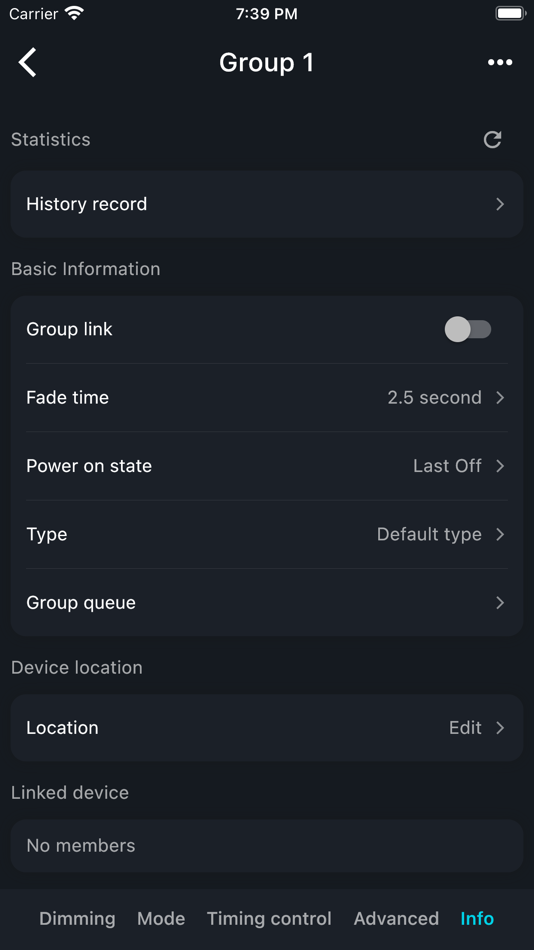Switch to the Dimming tab
The height and width of the screenshot is (950, 534).
[77, 918]
